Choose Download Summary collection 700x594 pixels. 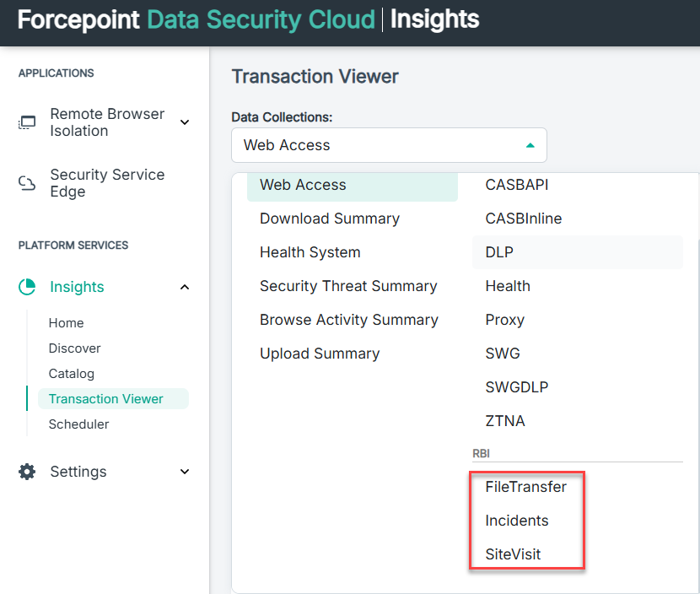pos(330,219)
